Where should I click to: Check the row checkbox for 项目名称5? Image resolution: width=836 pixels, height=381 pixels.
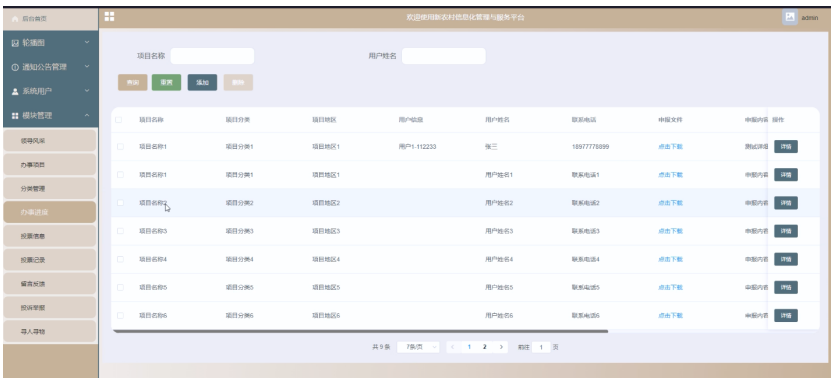[120, 287]
